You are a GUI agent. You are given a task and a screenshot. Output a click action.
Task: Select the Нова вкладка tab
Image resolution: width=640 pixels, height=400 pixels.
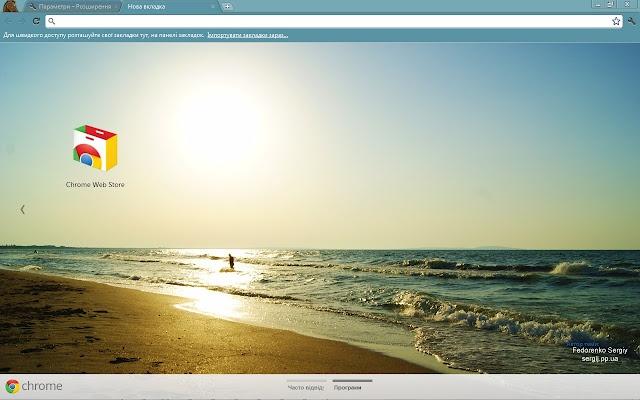(169, 7)
